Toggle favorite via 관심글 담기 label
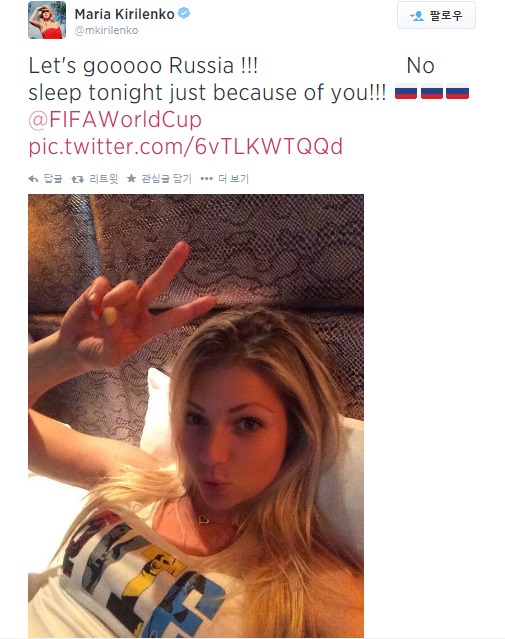Image resolution: width=505 pixels, height=639 pixels. [x=166, y=178]
